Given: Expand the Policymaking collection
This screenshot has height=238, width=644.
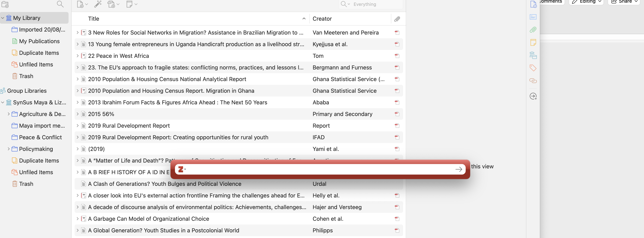Looking at the screenshot, I should pos(8,149).
